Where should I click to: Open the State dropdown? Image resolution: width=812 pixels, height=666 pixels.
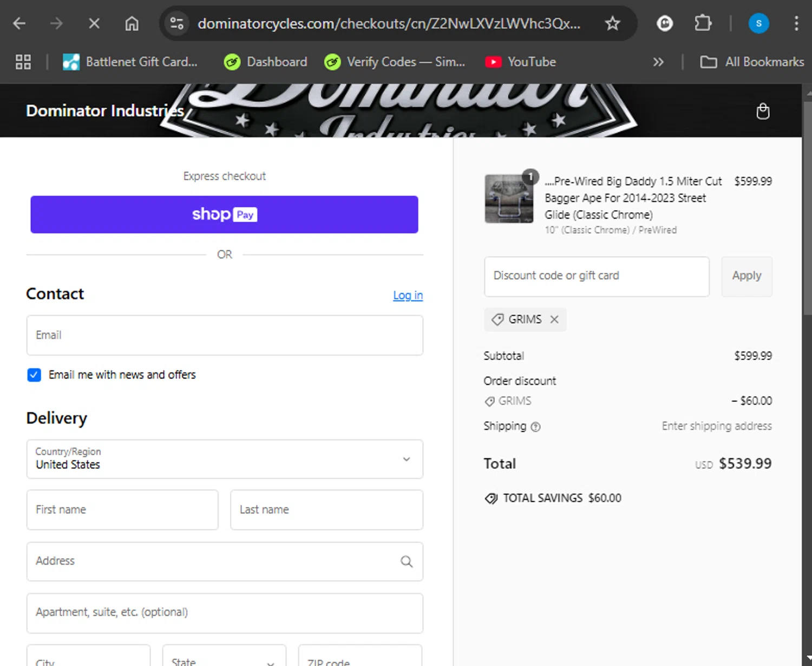coord(224,656)
